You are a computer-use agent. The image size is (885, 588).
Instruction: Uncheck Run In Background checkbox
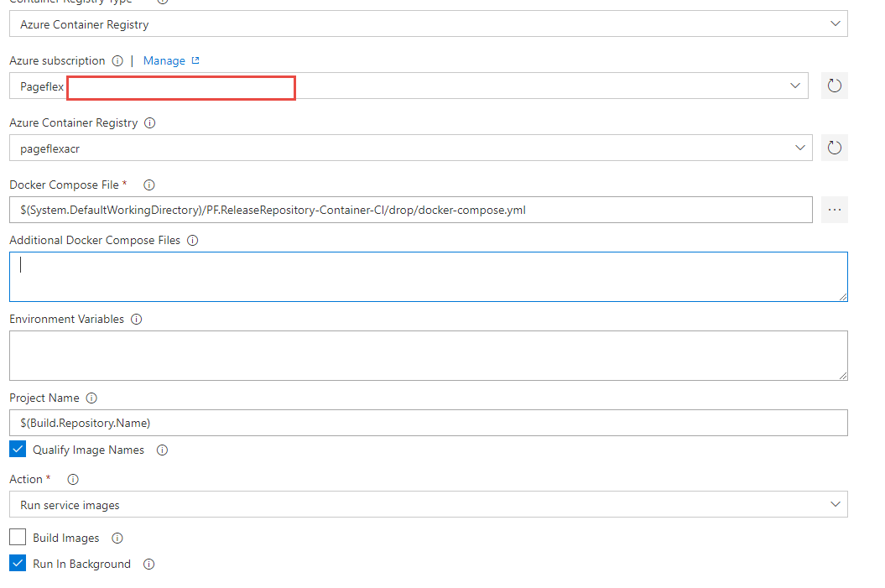pos(18,563)
